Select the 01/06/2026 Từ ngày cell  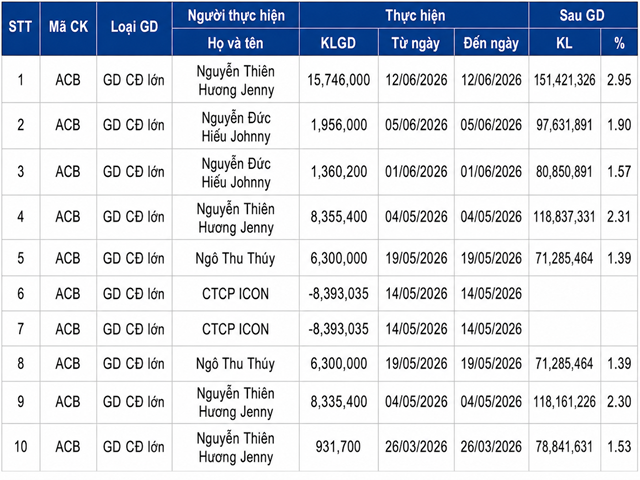(x=416, y=172)
